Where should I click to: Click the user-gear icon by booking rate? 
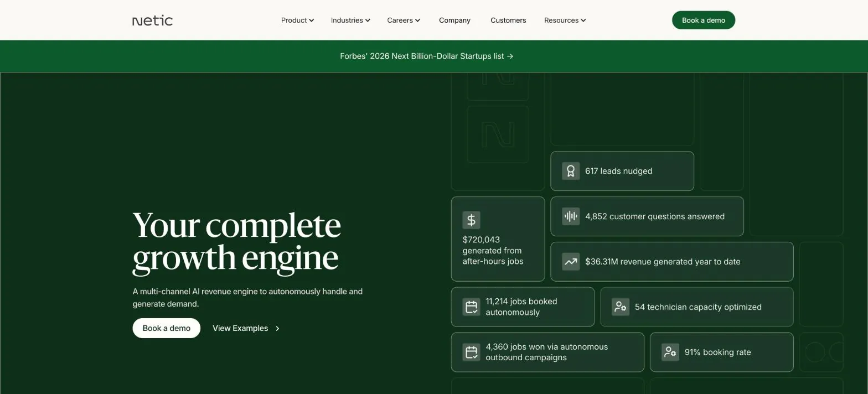[670, 352]
